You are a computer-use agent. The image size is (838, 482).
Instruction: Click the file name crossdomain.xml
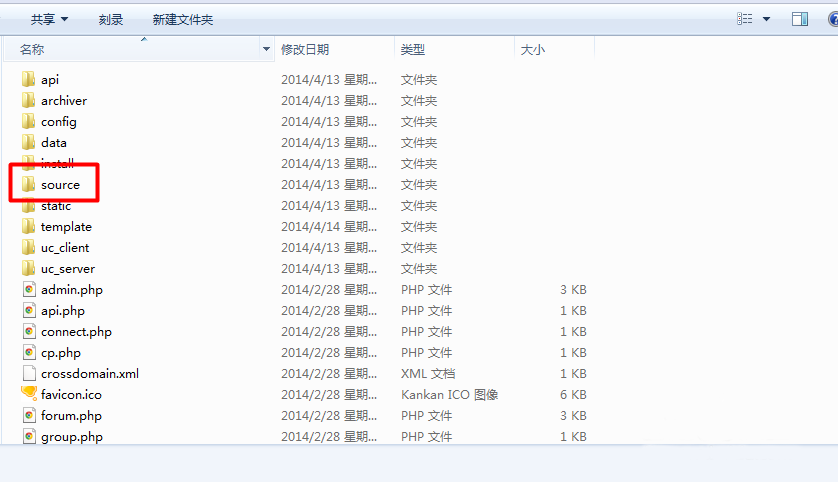[x=90, y=374]
